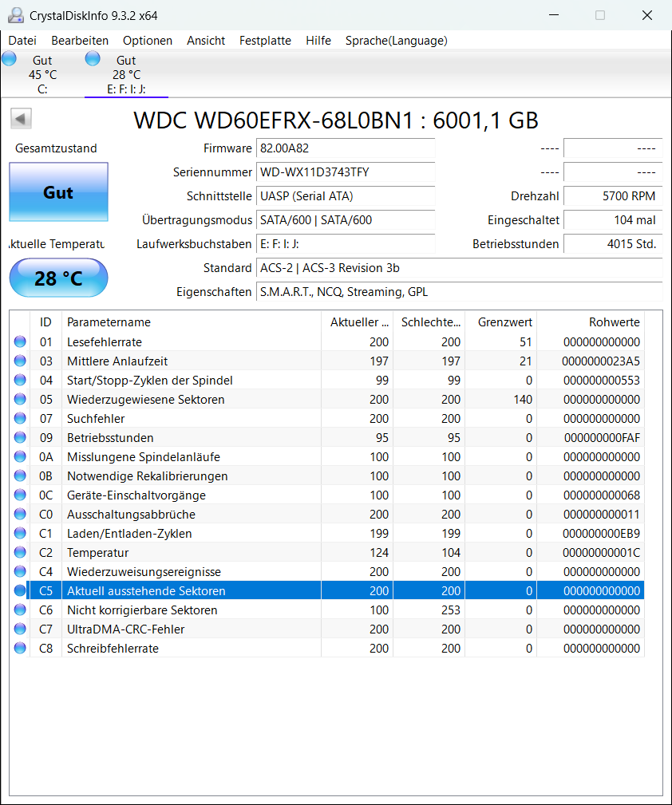Click the status orb for Mittlere Anlaufzeit
The height and width of the screenshot is (805, 672).
click(x=20, y=361)
